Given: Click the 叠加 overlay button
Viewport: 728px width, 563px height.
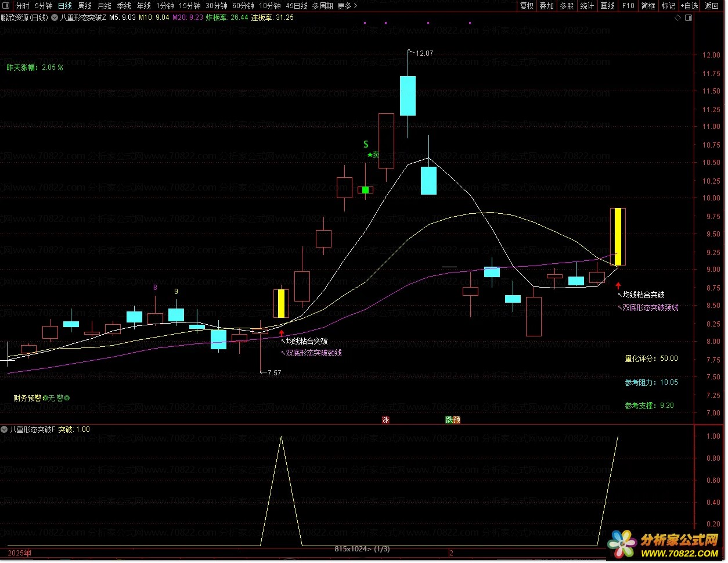Looking at the screenshot, I should pos(546,6).
